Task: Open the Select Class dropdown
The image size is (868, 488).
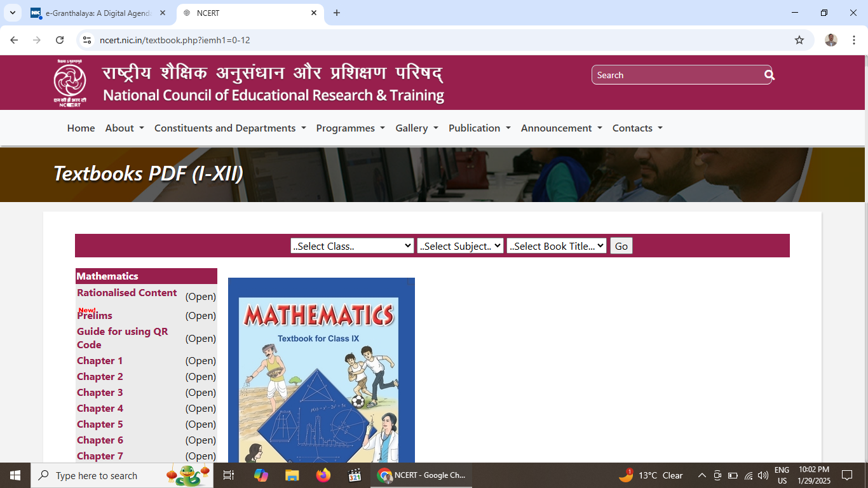Action: (352, 246)
